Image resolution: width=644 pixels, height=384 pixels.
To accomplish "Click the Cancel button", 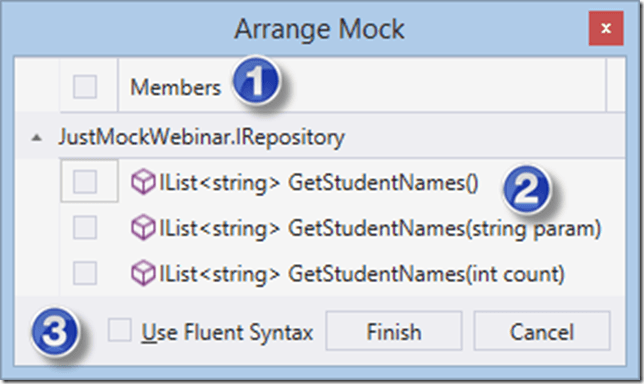I will tap(542, 331).
